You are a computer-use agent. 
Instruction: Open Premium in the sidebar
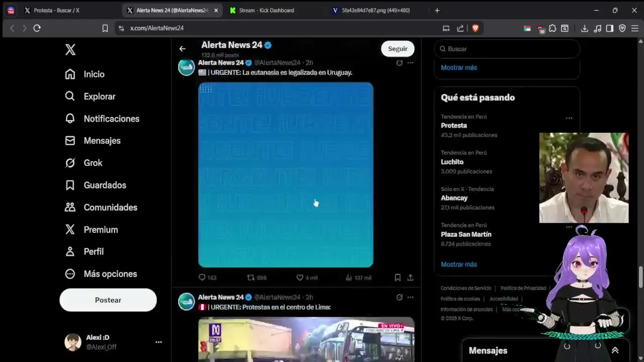coord(91,229)
